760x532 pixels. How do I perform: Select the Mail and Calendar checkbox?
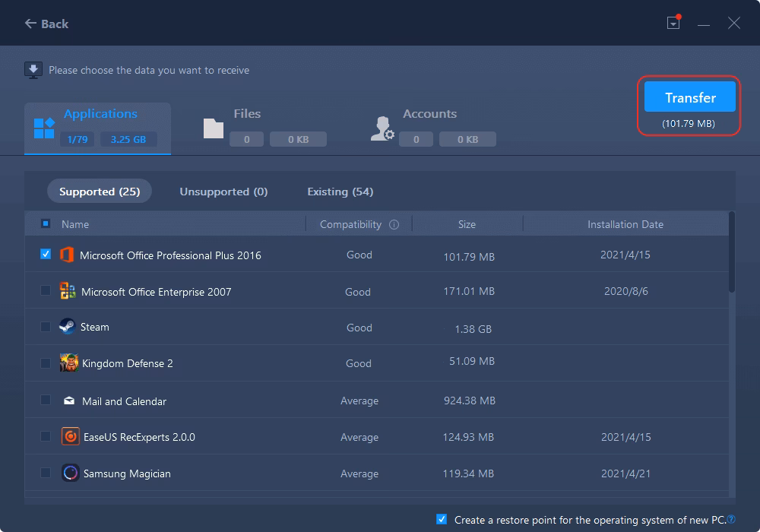(46, 400)
